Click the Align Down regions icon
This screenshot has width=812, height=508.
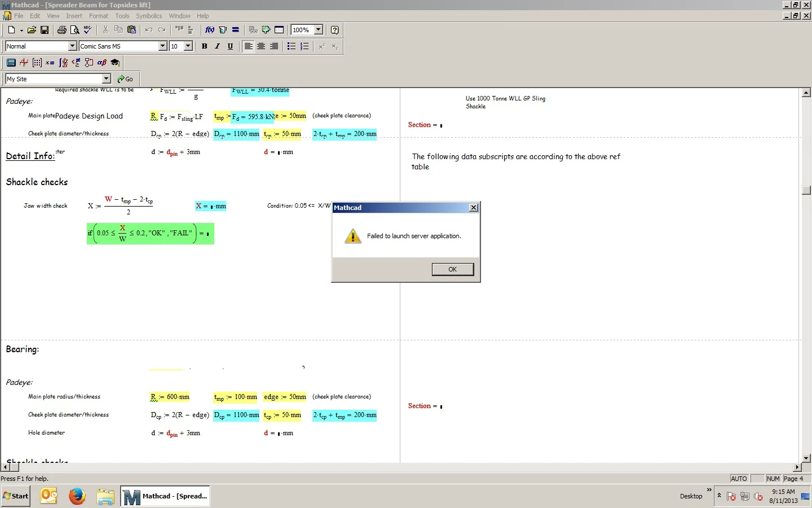click(191, 30)
